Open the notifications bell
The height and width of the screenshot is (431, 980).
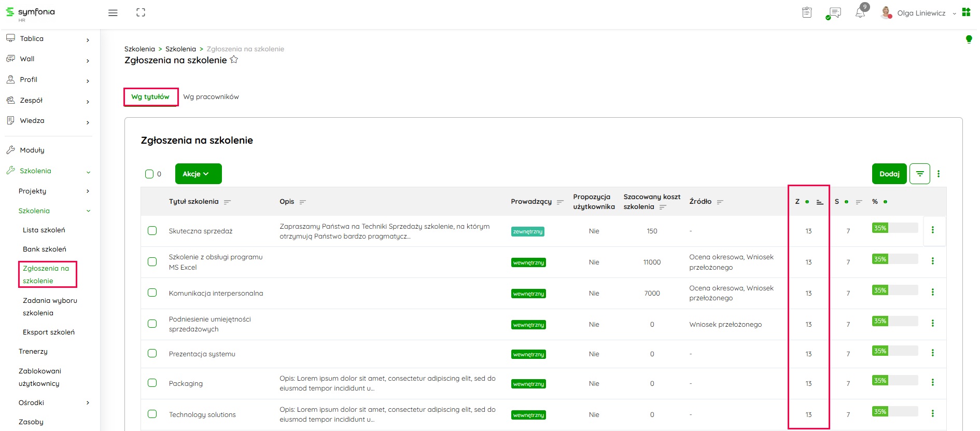pyautogui.click(x=860, y=13)
